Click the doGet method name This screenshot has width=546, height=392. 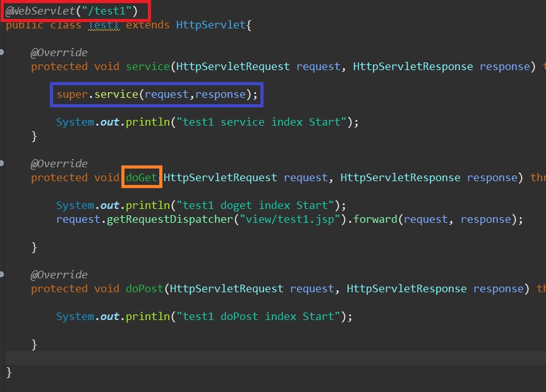[x=142, y=177]
